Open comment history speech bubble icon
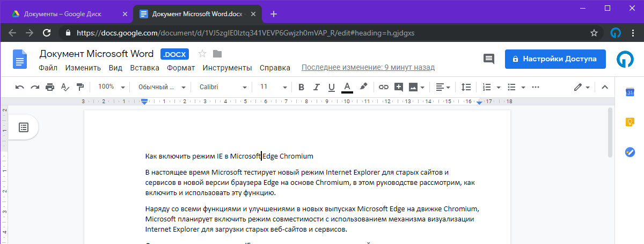Screen dimensions: 644x244 tap(489, 59)
